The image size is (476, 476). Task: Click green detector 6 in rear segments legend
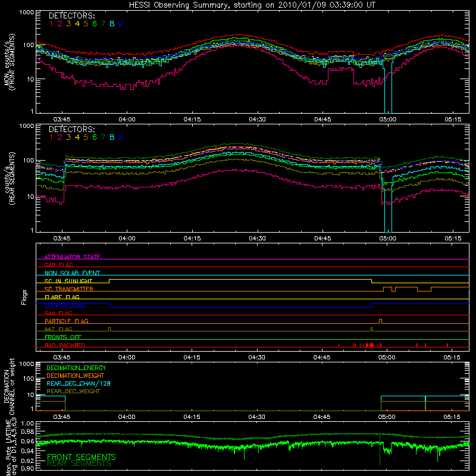pos(95,137)
